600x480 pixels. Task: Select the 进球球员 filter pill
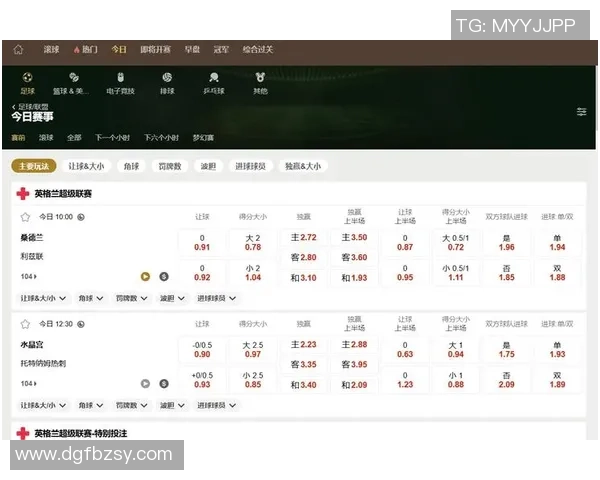(x=250, y=166)
